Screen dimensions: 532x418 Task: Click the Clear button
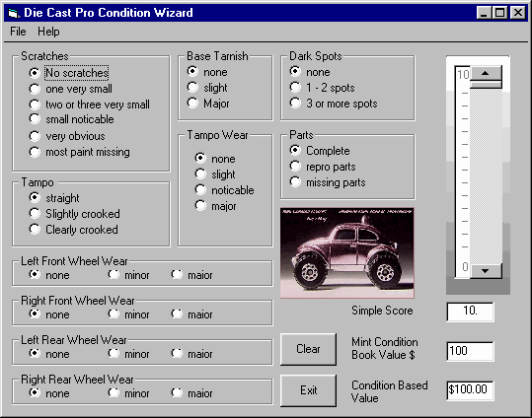click(x=308, y=349)
